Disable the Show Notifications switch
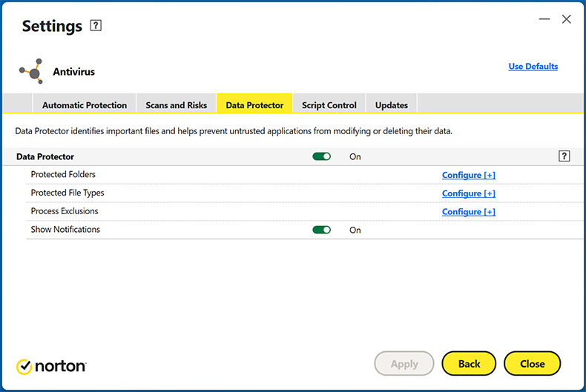Viewport: 586px width, 392px height. pyautogui.click(x=321, y=230)
